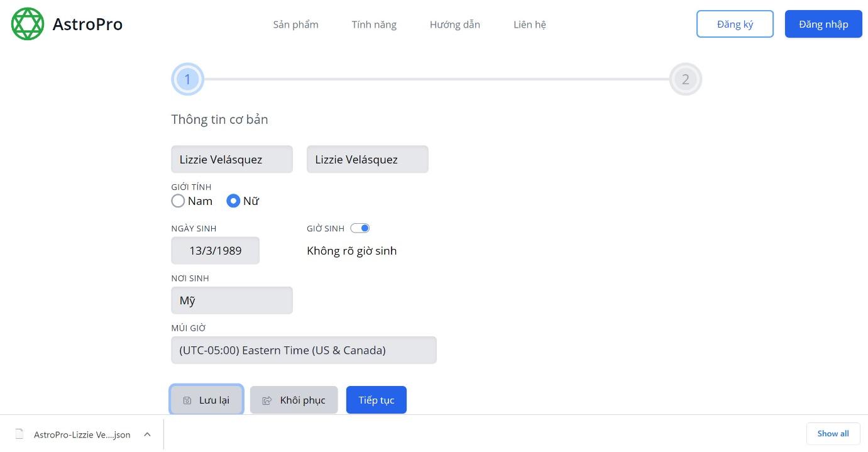The width and height of the screenshot is (868, 452).
Task: Select the Nam gender radio button
Action: [178, 201]
